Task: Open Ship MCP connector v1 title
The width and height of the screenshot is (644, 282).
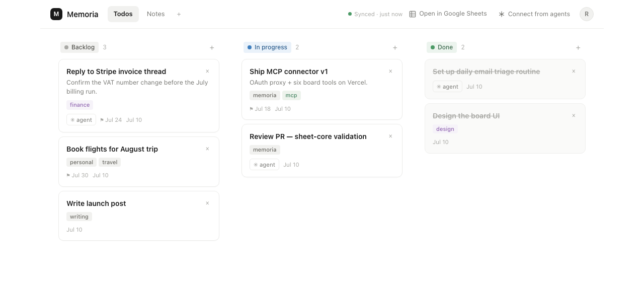Action: [289, 72]
